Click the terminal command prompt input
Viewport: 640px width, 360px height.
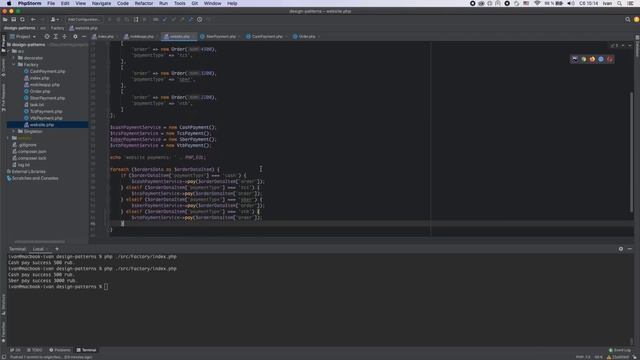click(106, 287)
